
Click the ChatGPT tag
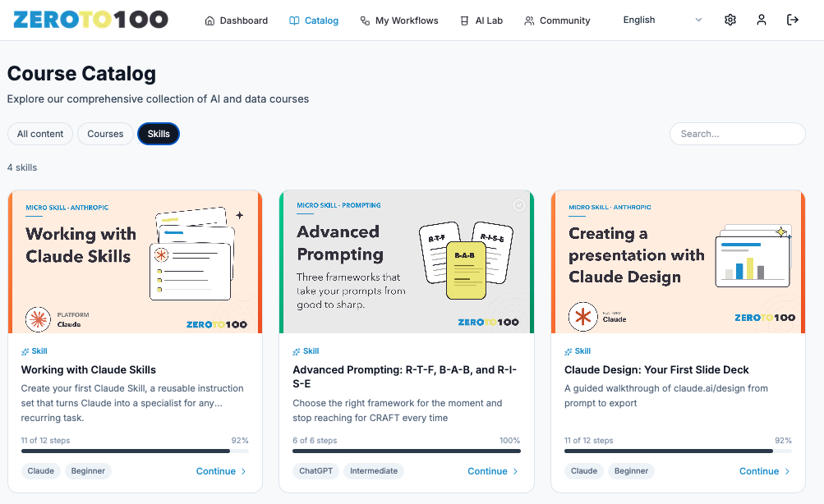(315, 471)
